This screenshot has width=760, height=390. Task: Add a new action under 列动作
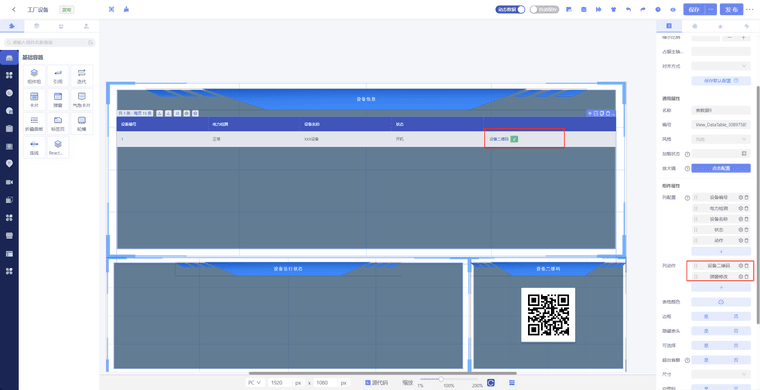(721, 287)
